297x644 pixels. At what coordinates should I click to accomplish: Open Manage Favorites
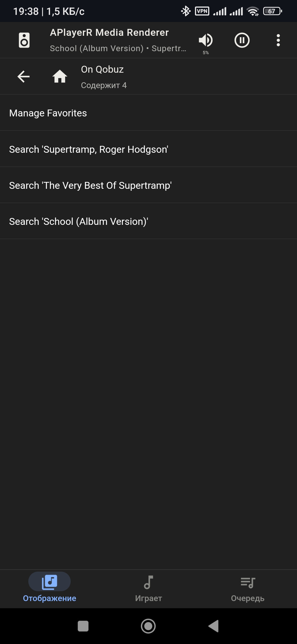pyautogui.click(x=148, y=113)
